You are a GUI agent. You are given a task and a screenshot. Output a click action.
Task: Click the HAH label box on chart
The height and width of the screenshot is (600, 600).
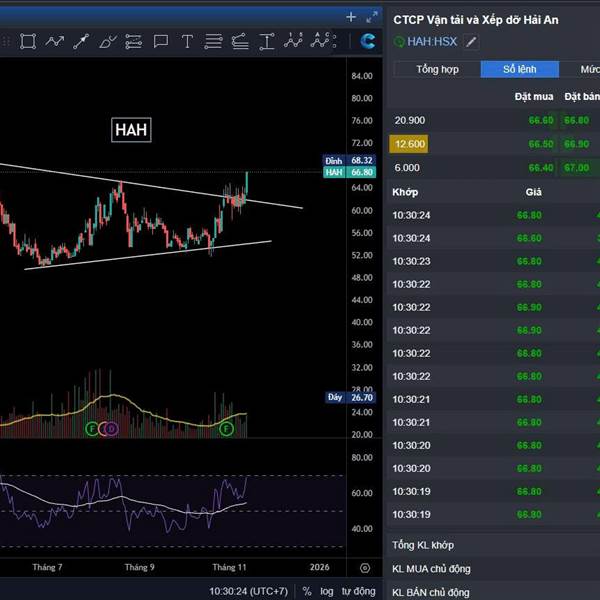[131, 130]
